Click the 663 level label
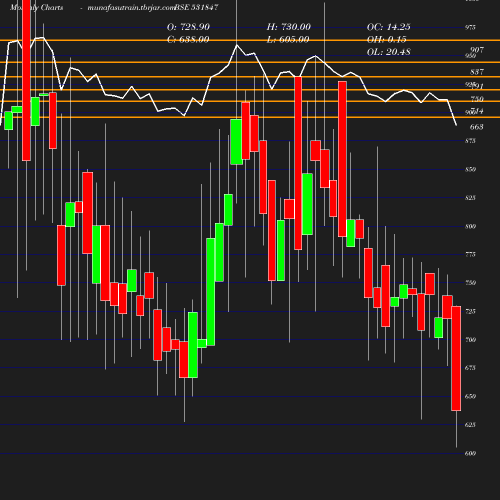The height and width of the screenshot is (500, 500). (x=477, y=127)
